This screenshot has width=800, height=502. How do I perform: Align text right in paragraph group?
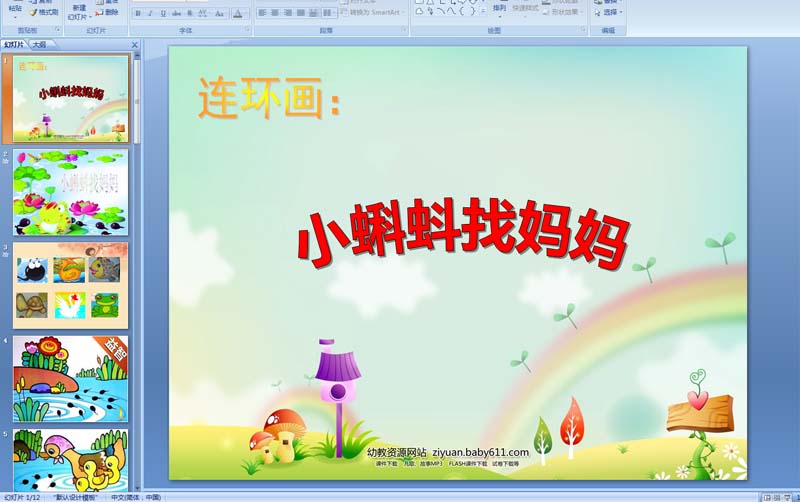click(x=288, y=12)
